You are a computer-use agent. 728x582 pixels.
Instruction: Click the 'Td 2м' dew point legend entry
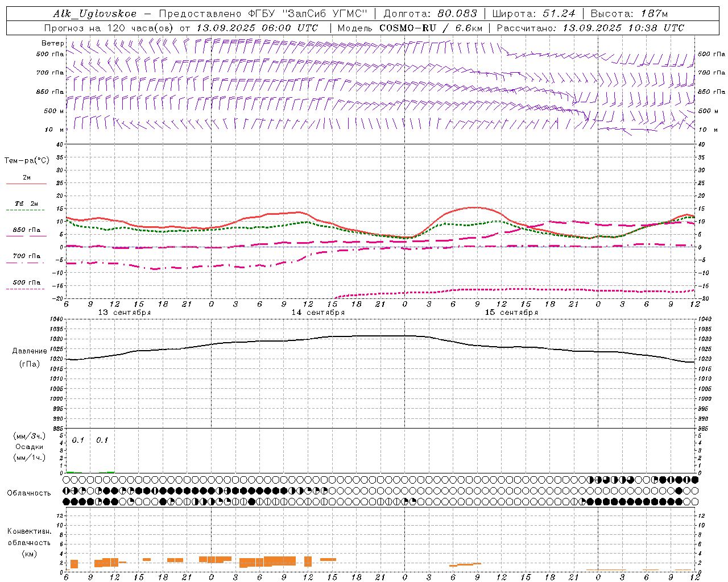(27, 203)
